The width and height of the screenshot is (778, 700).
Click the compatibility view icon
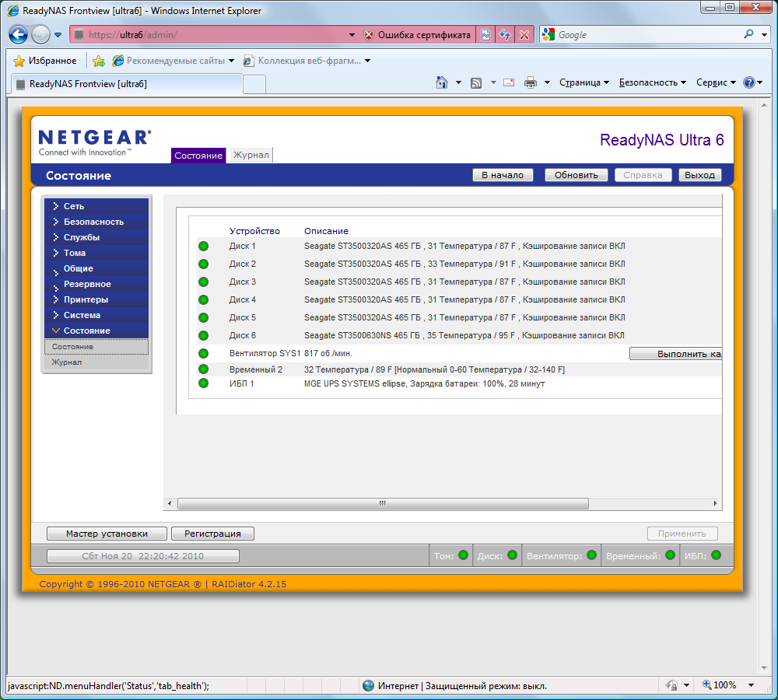coord(485,35)
